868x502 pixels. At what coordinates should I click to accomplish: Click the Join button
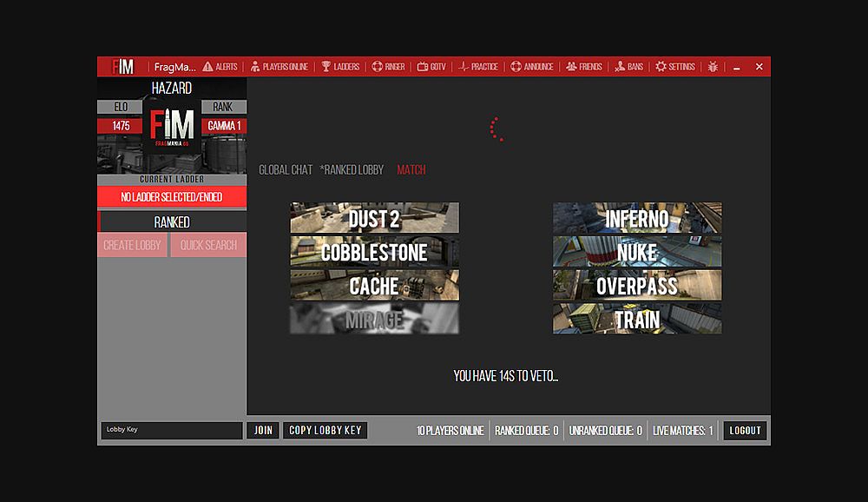(263, 431)
